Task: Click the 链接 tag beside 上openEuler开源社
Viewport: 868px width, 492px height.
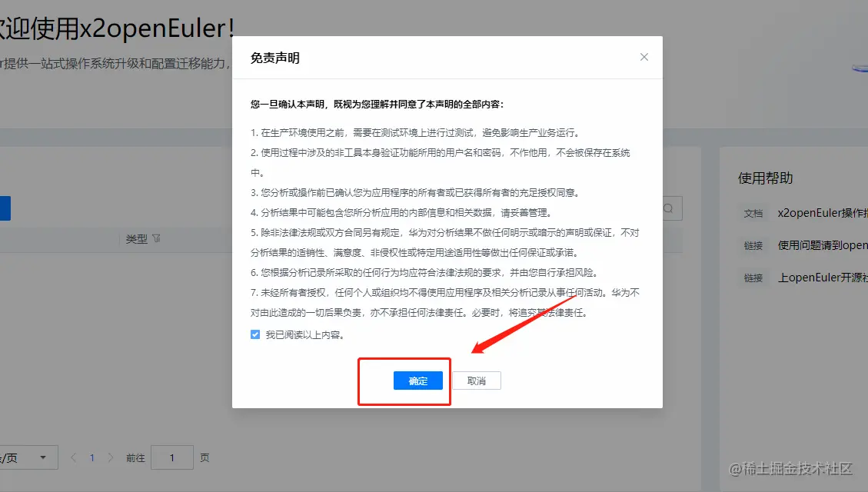Action: 753,278
